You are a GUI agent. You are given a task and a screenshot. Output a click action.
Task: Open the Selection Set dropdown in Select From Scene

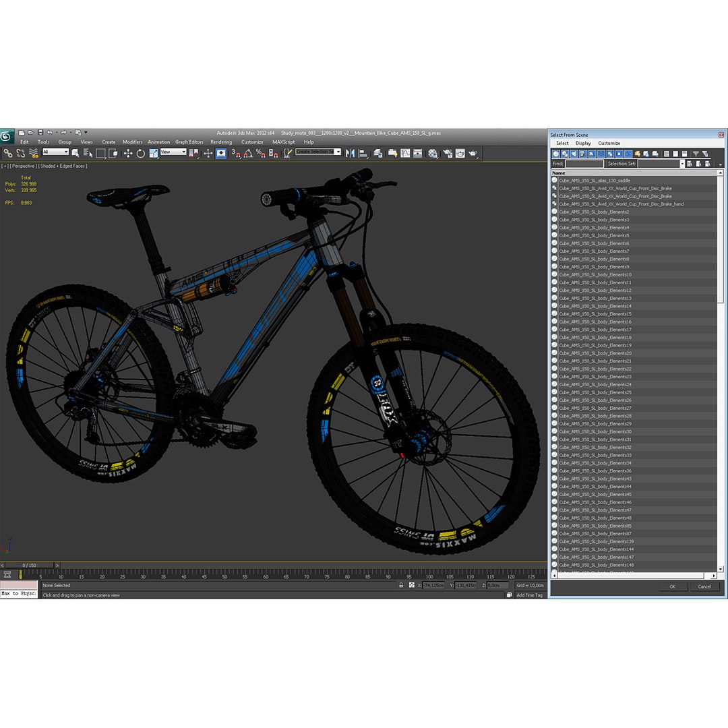681,163
